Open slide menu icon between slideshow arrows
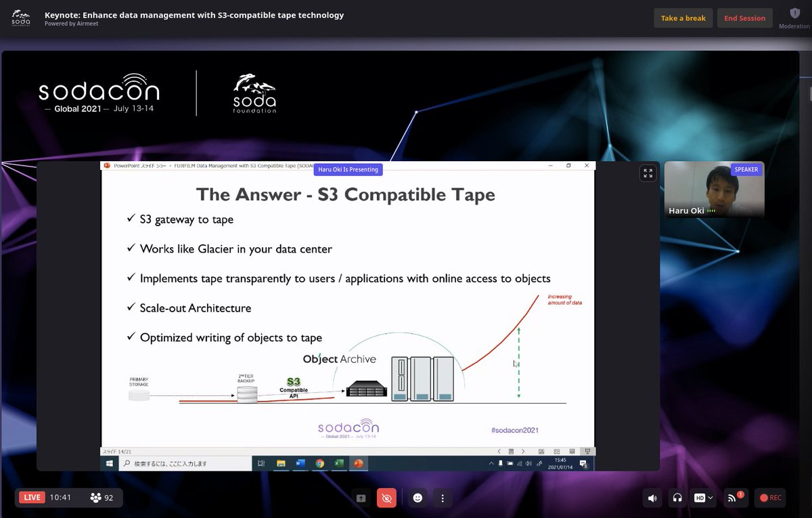 click(x=512, y=451)
